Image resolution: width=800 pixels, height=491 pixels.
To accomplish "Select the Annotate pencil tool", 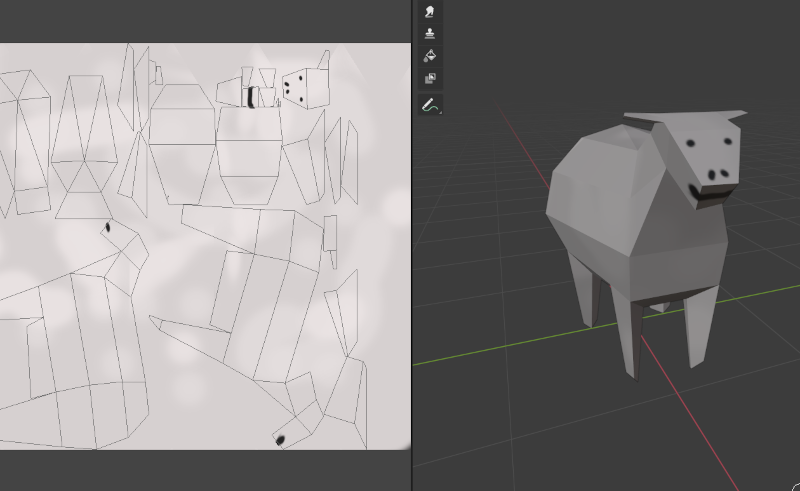I will 429,104.
